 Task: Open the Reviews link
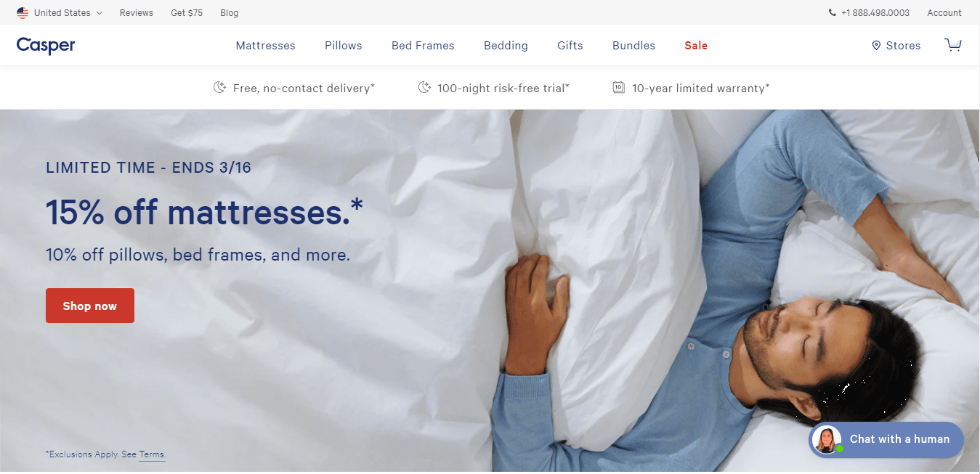pos(137,13)
